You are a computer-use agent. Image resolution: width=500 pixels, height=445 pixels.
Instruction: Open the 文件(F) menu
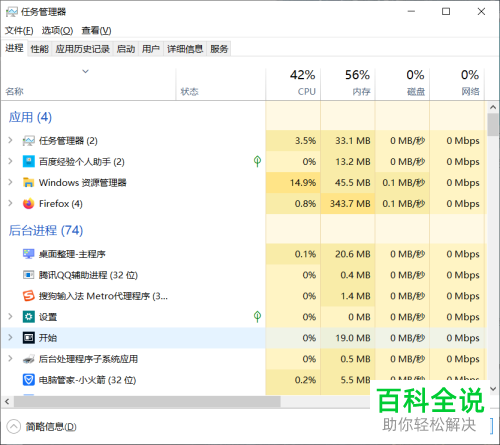19,31
